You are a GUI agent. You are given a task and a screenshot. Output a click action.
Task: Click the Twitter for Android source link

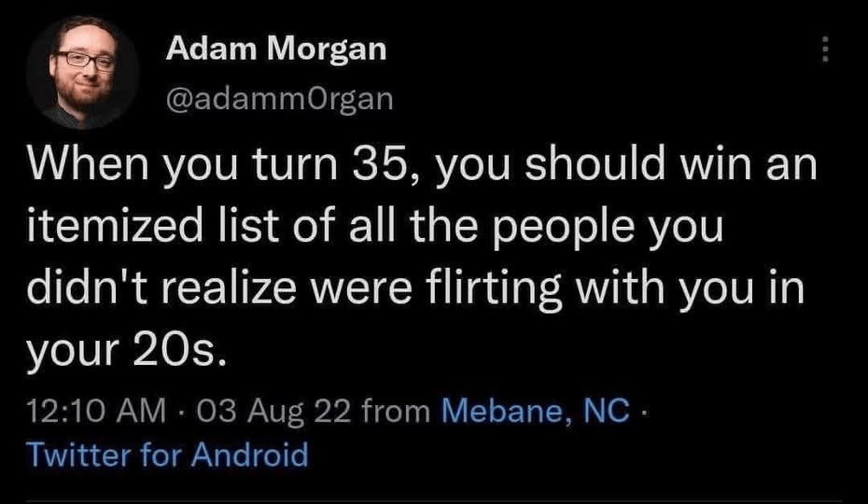(167, 455)
